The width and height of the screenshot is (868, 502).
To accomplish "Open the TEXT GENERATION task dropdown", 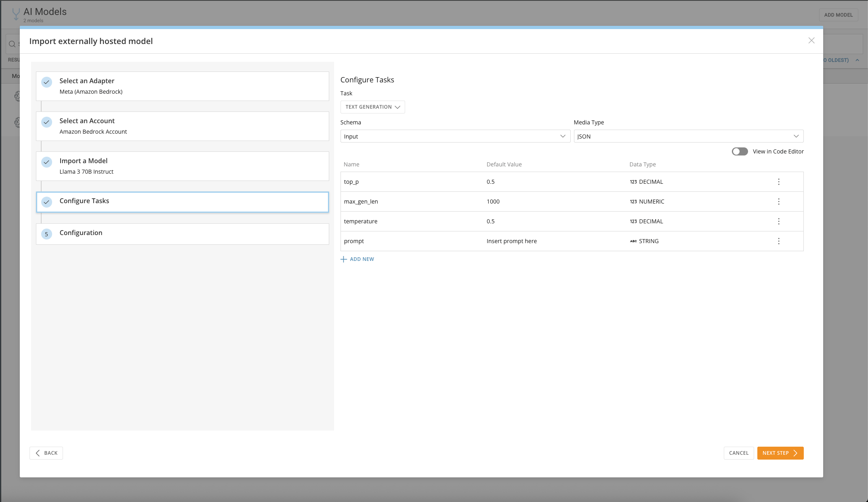I will (372, 107).
